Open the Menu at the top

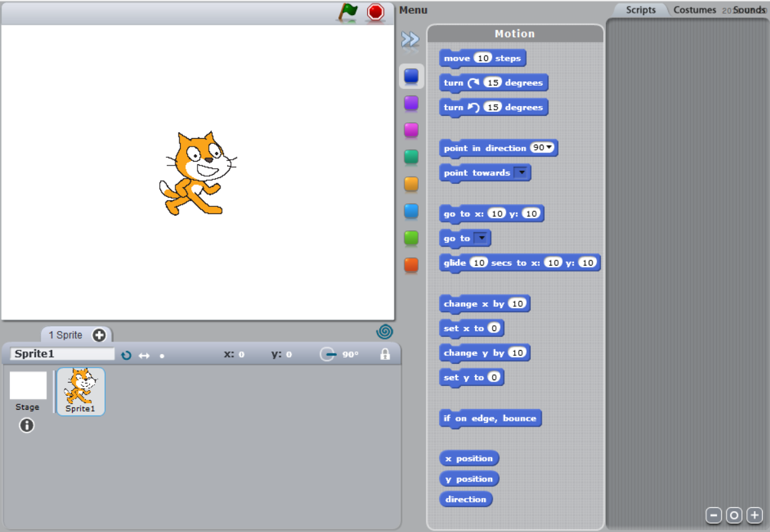[413, 10]
